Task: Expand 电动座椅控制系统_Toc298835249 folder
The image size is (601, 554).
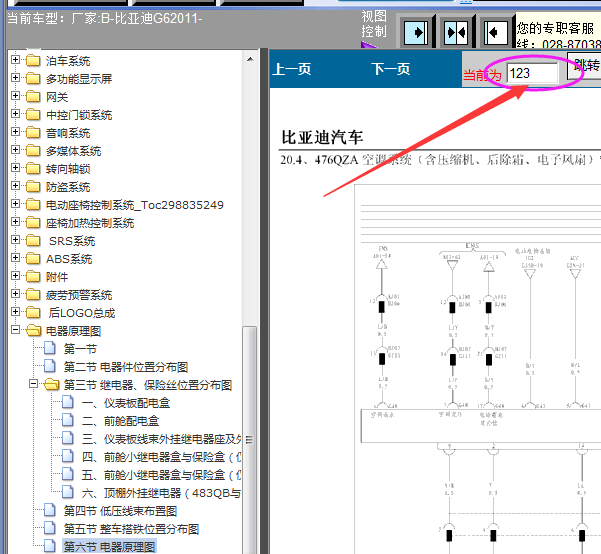Action: coord(15,204)
